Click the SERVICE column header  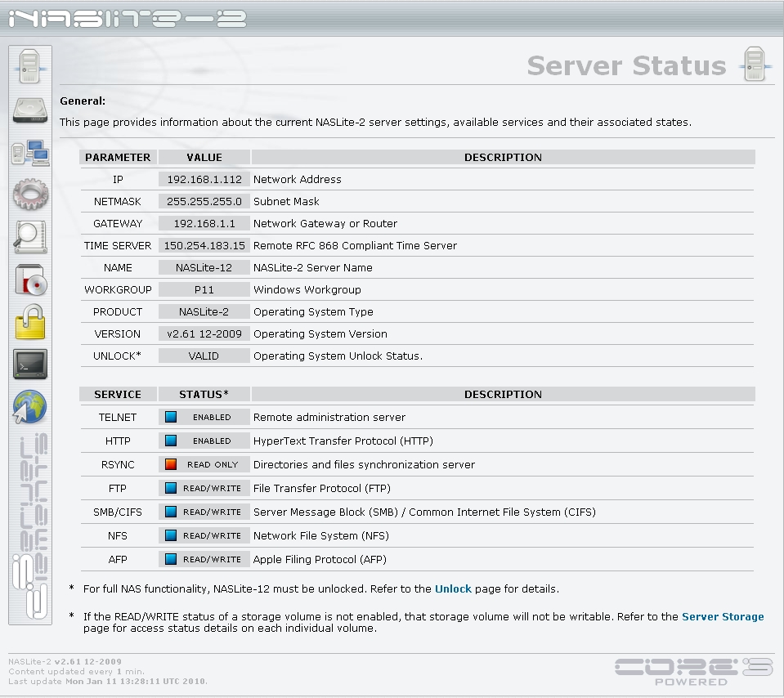tap(118, 394)
